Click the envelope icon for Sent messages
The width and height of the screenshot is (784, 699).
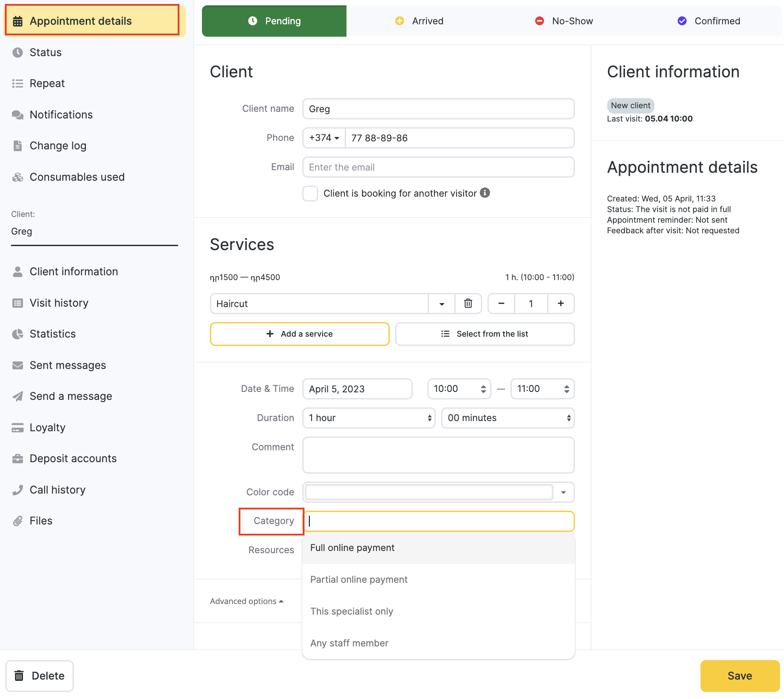point(18,365)
